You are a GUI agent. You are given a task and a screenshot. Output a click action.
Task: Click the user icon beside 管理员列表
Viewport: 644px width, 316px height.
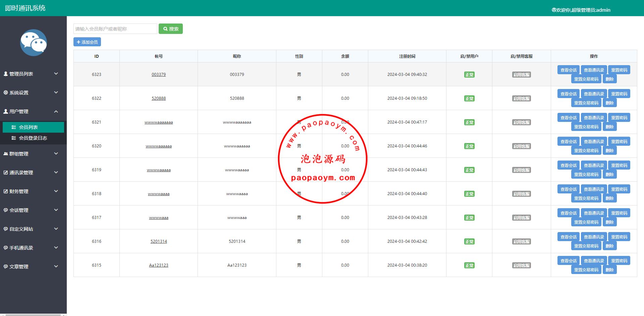(6, 74)
